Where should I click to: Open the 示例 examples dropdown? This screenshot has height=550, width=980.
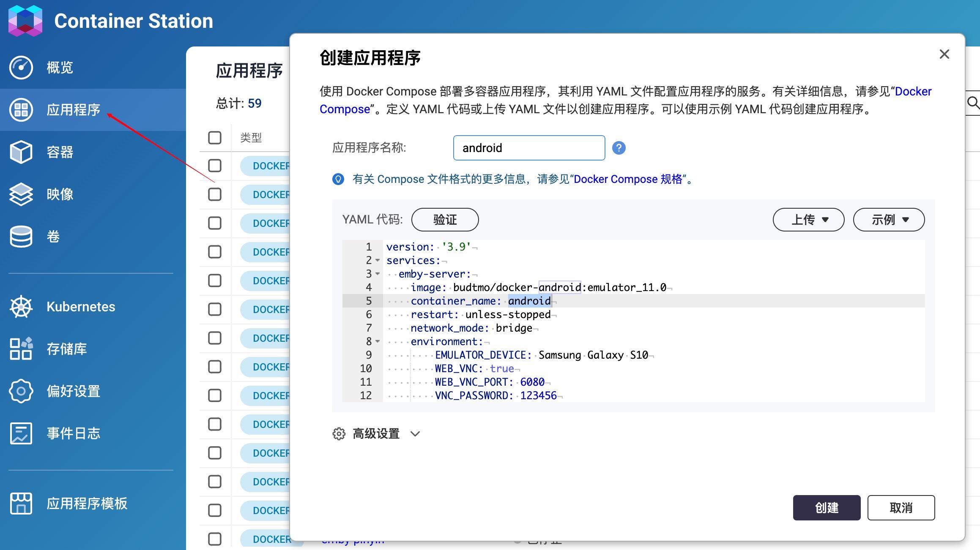[x=888, y=219]
